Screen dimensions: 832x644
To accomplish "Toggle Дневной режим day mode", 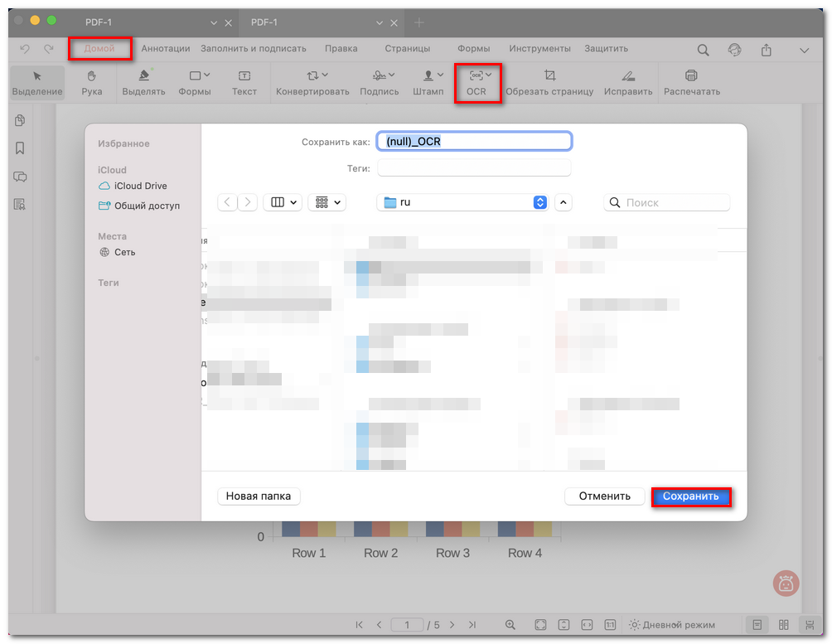I will (671, 624).
